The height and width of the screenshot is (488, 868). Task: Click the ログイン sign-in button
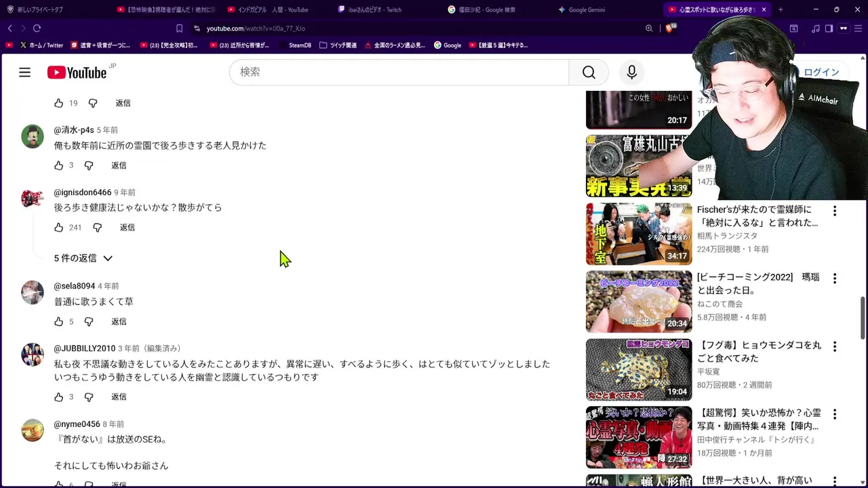pyautogui.click(x=821, y=73)
